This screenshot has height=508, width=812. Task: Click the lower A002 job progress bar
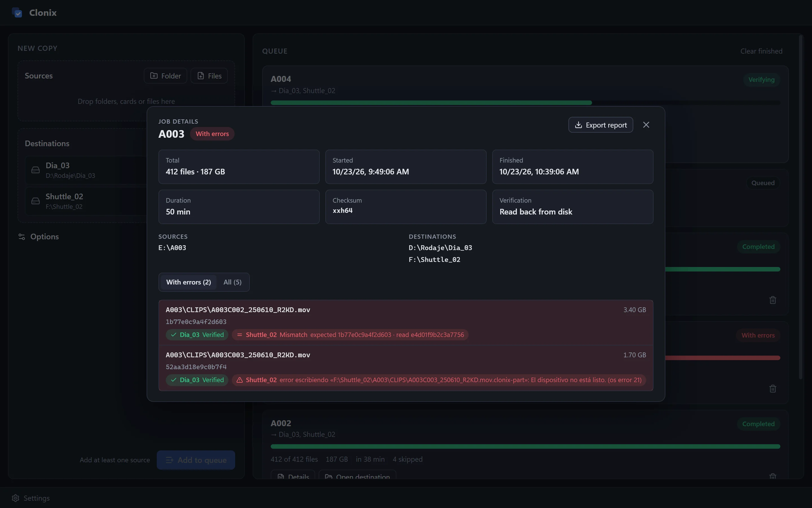pyautogui.click(x=526, y=446)
